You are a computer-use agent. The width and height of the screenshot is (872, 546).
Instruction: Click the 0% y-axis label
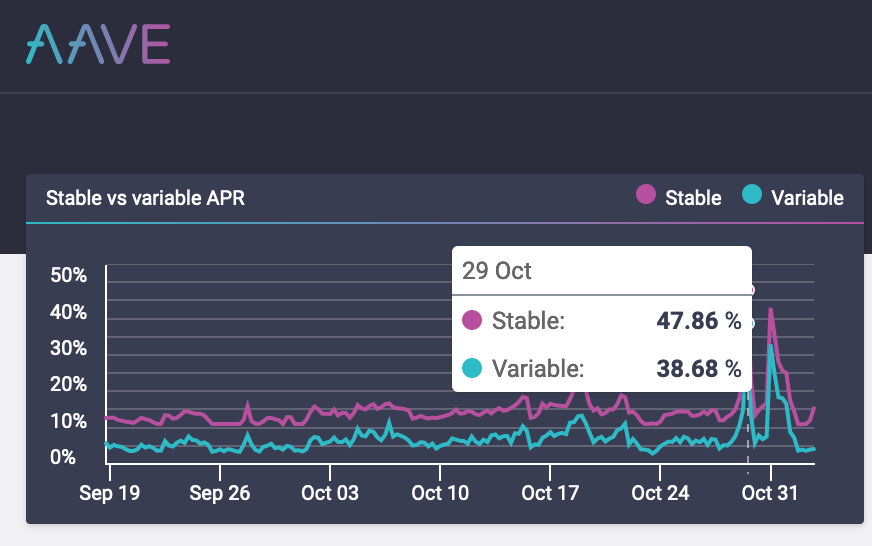pyautogui.click(x=62, y=457)
